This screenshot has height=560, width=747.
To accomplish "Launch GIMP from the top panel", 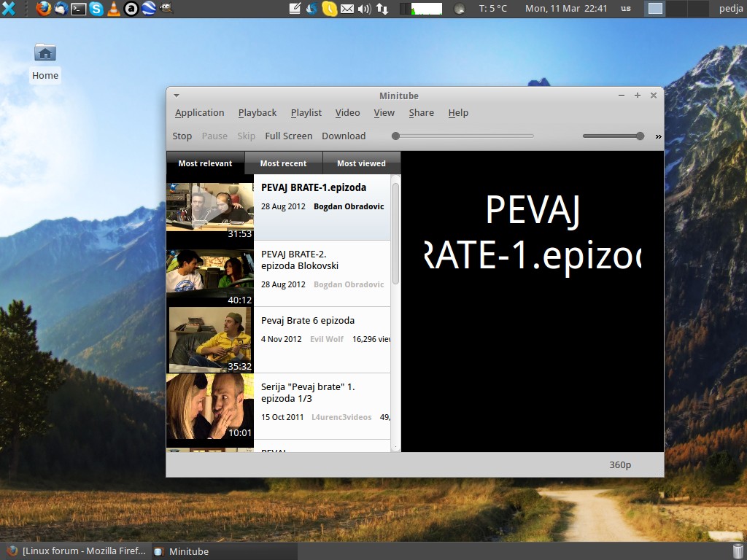I will (166, 9).
